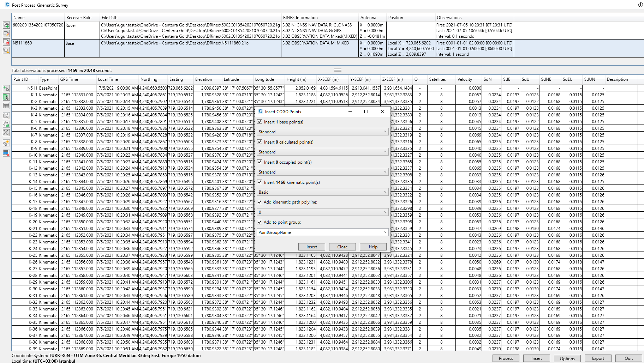Click the clear all files broom icon
Image resolution: width=644 pixels, height=363 pixels.
[x=6, y=50]
